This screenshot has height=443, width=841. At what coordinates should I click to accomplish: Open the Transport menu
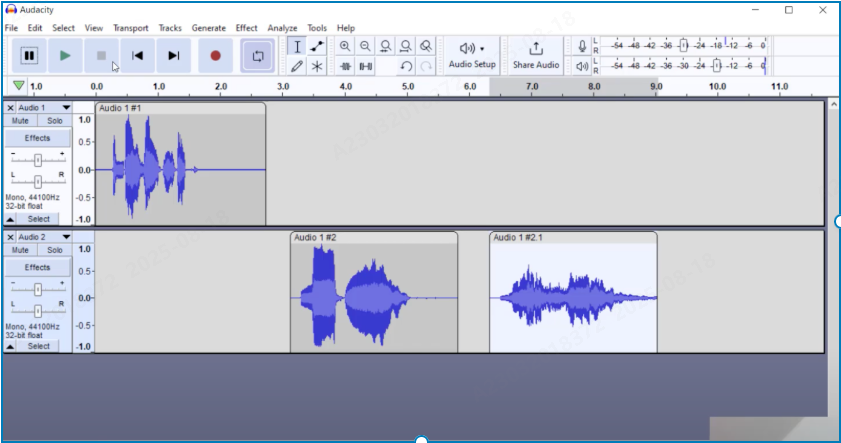[x=130, y=28]
